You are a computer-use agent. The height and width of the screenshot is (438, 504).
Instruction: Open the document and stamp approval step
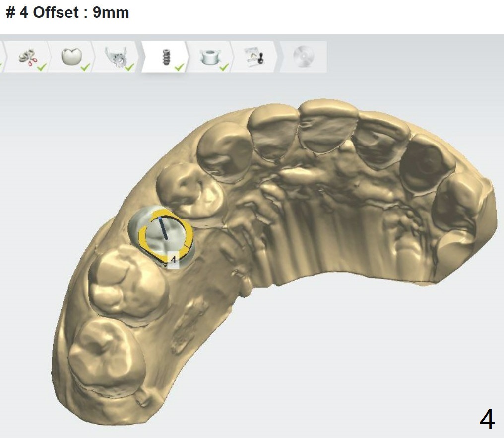[x=256, y=57]
